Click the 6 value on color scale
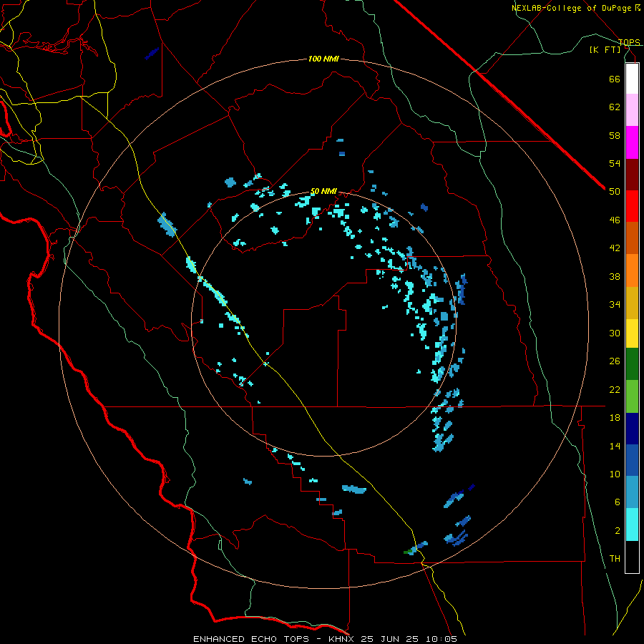This screenshot has width=644, height=644. coord(618,502)
